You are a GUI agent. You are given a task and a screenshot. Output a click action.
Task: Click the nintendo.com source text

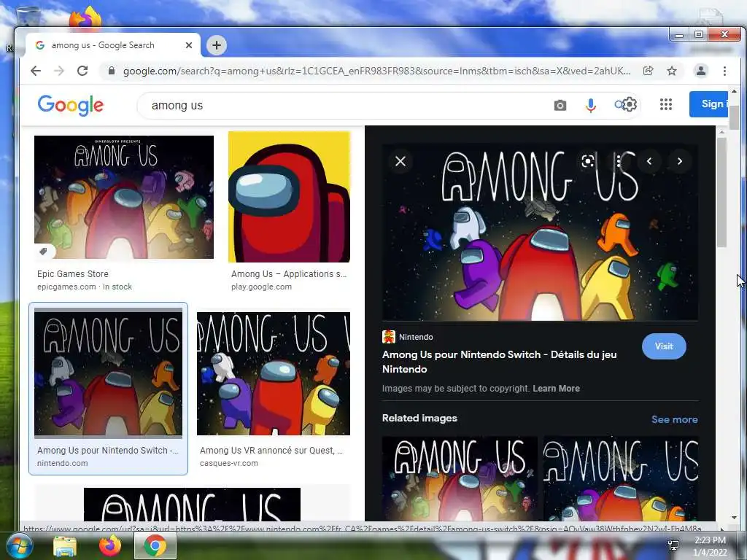pyautogui.click(x=63, y=463)
